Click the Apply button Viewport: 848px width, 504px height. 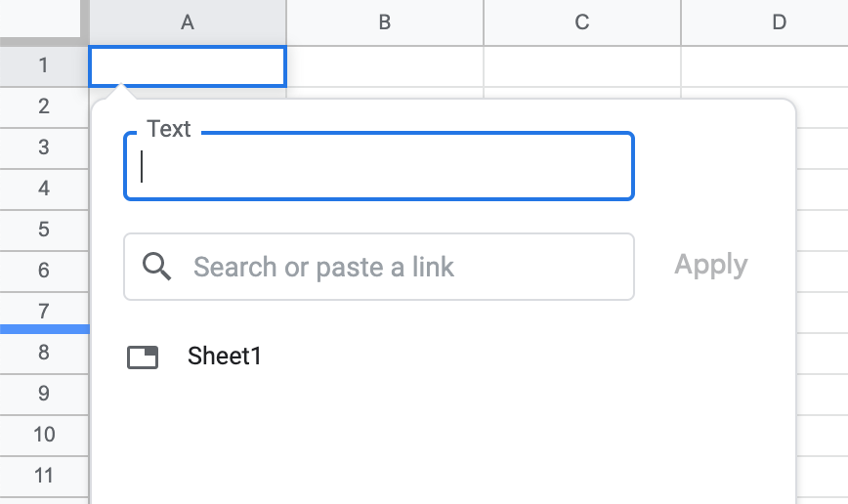click(711, 265)
